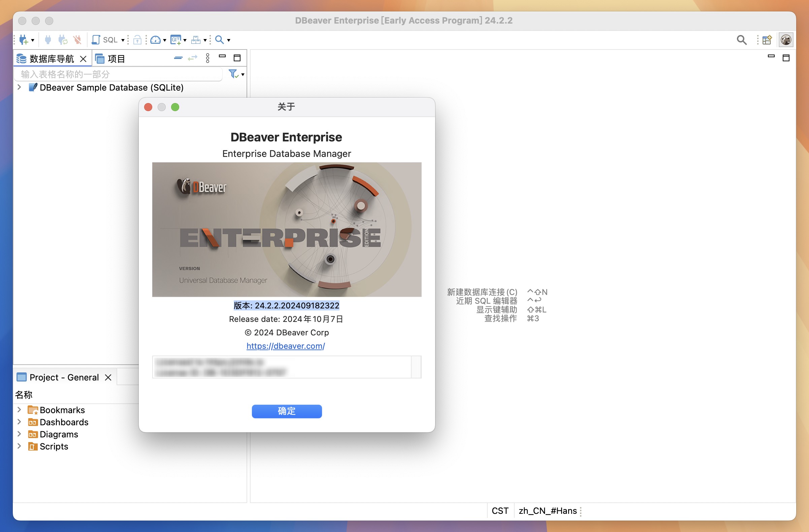
Task: Click the license box scrollbar
Action: (x=416, y=367)
